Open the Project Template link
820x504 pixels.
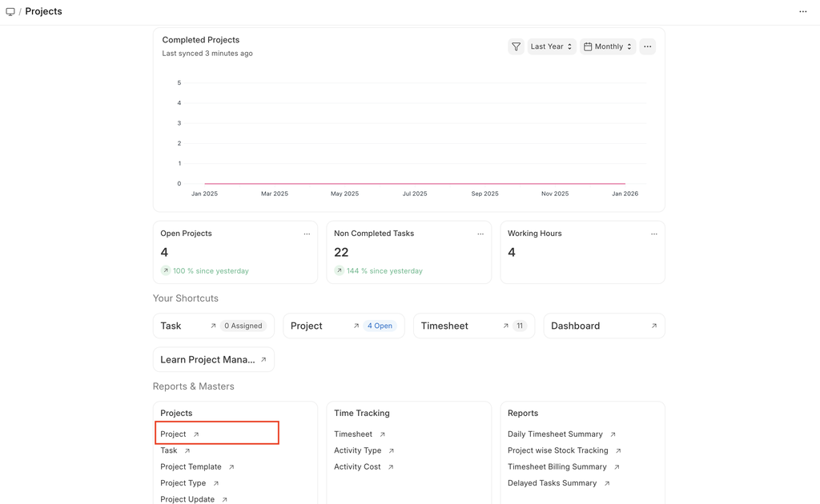(x=191, y=467)
